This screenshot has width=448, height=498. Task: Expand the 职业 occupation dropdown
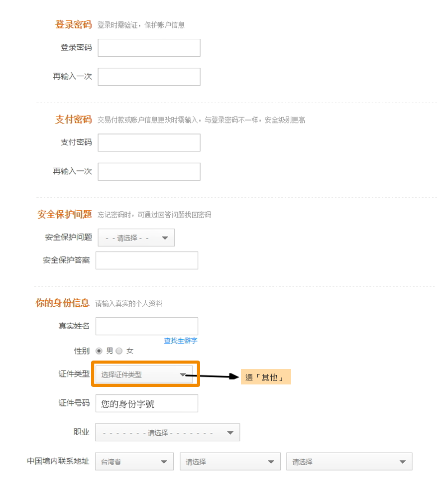167,432
